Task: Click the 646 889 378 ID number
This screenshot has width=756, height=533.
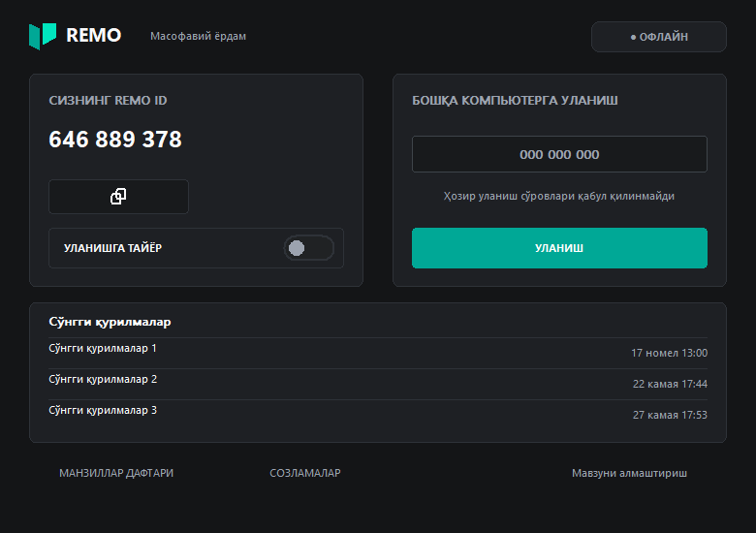Action: point(115,140)
